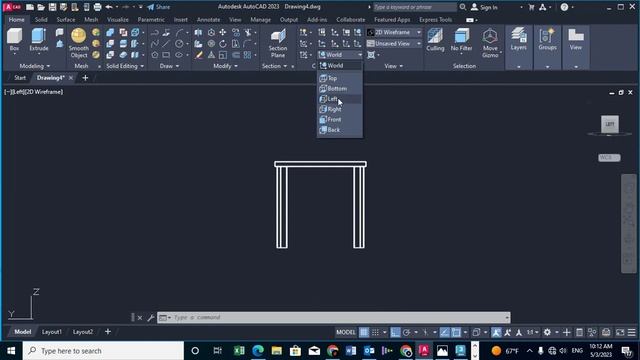This screenshot has height=360, width=640.
Task: Switch to the Visualize ribbon tab
Action: 118,20
